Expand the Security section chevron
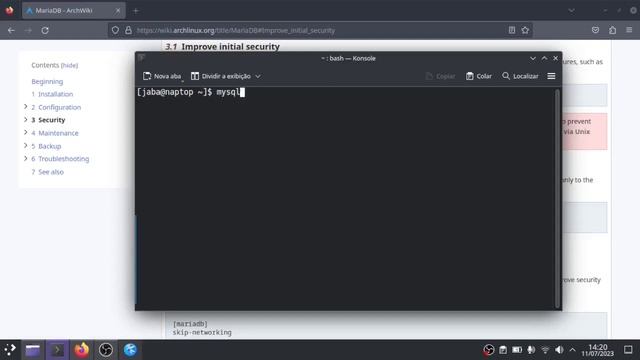The width and height of the screenshot is (640, 360). [x=26, y=120]
